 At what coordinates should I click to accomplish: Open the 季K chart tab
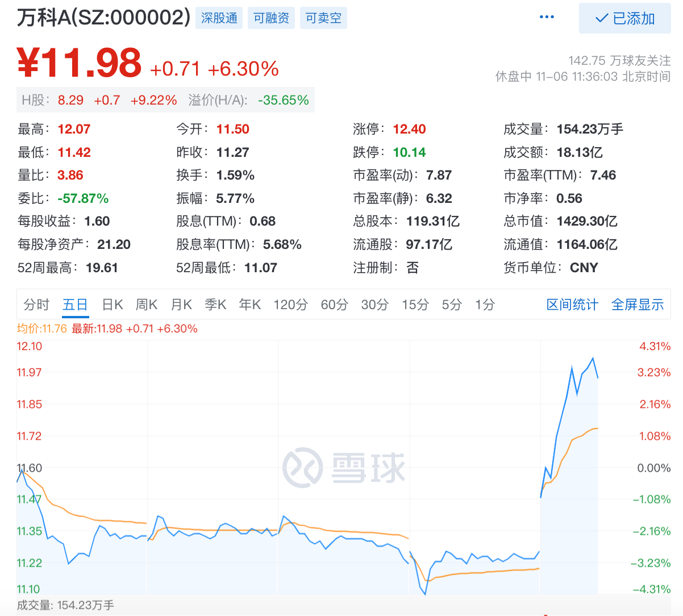pos(215,305)
